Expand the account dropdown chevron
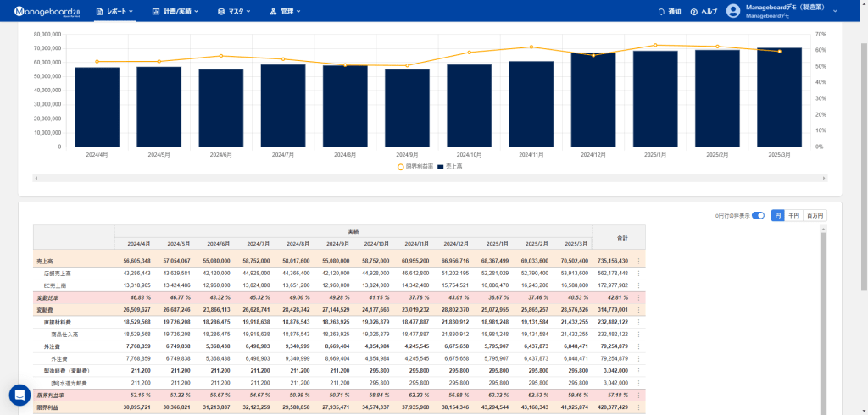 click(835, 12)
